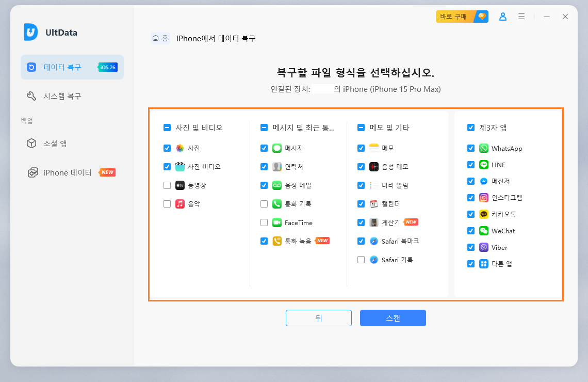Open the hamburger menu at top right
The image size is (588, 382).
click(521, 16)
